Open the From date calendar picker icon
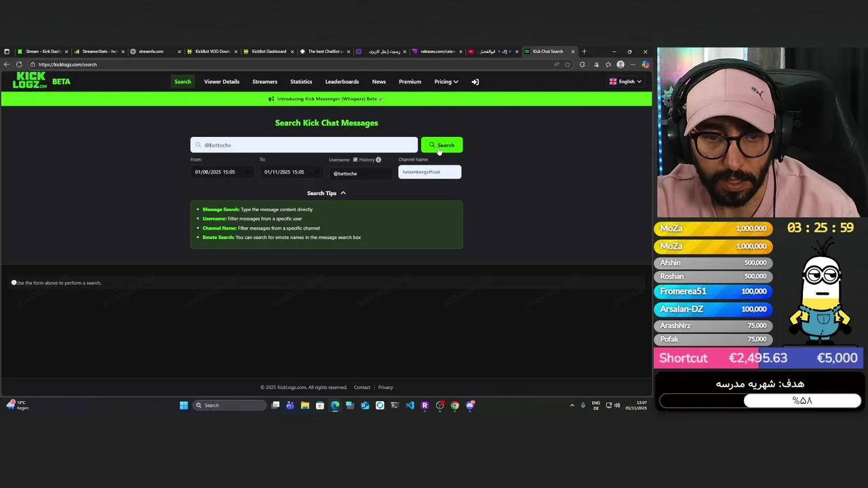Image resolution: width=868 pixels, height=488 pixels. [x=248, y=172]
